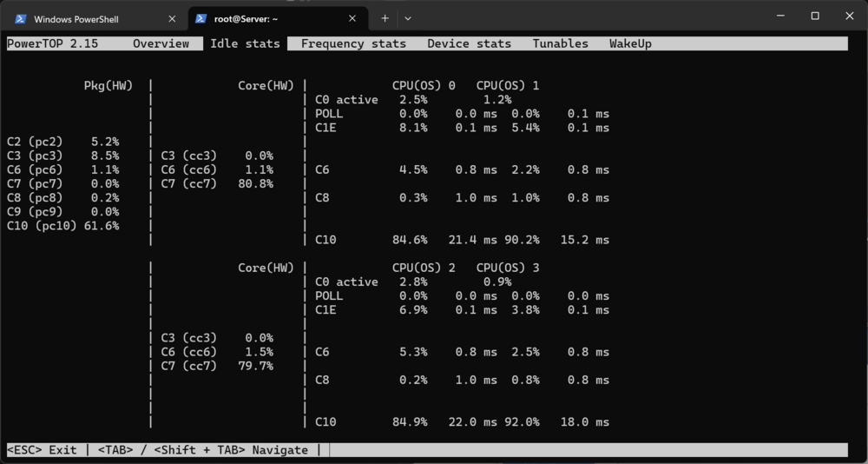
Task: Close the Windows PowerShell tab
Action: click(172, 19)
